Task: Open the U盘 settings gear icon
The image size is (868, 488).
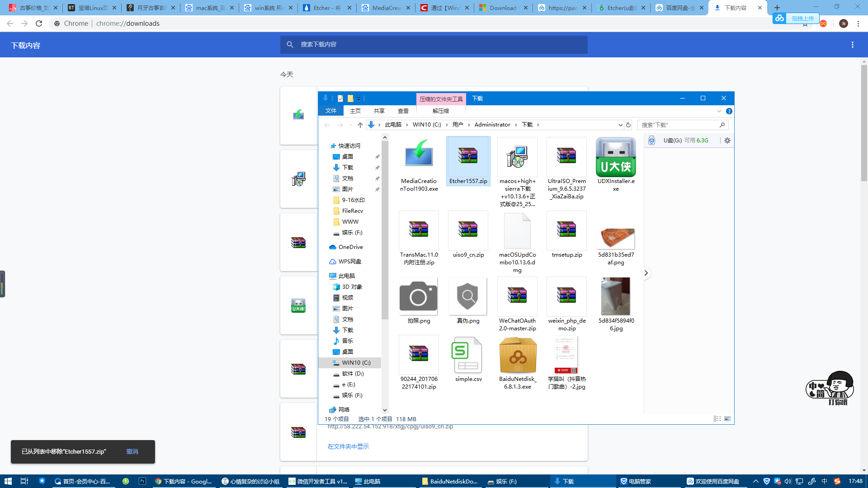Action: (727, 141)
